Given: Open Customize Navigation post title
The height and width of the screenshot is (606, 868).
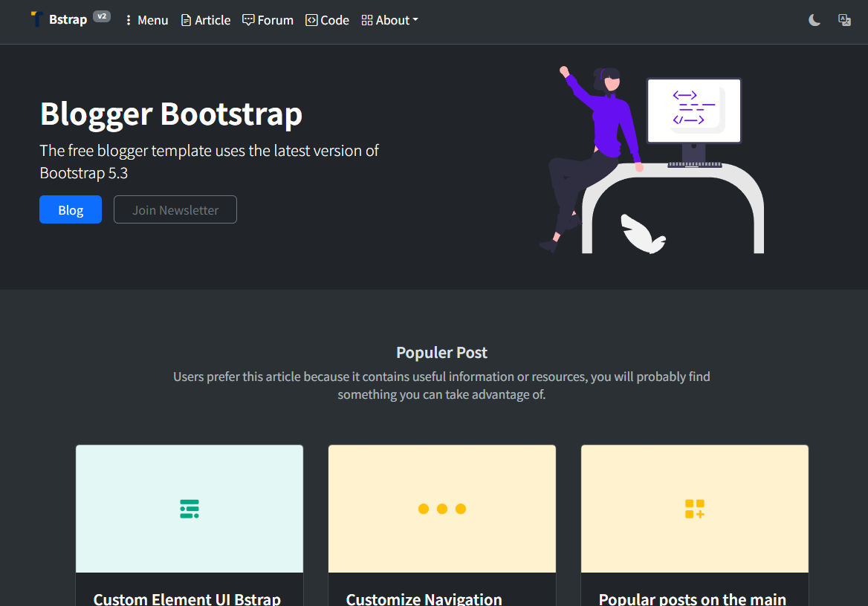Looking at the screenshot, I should (x=424, y=599).
